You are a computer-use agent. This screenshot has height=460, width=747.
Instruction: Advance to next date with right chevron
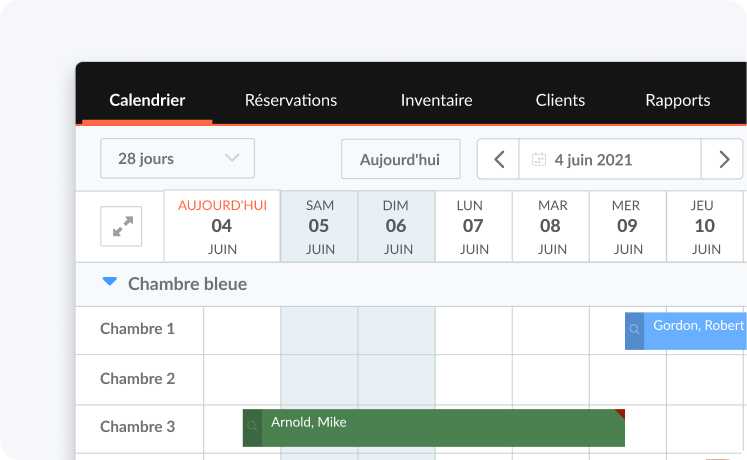pos(722,159)
